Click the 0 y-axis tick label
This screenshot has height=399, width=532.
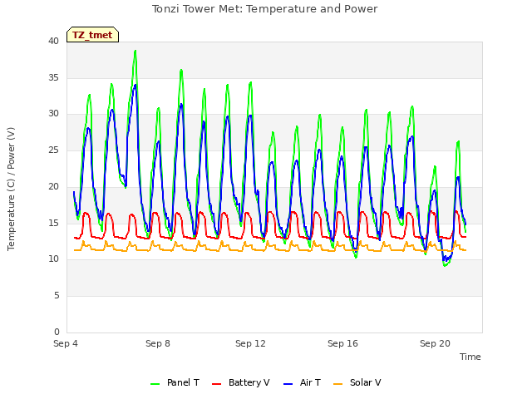[57, 332]
